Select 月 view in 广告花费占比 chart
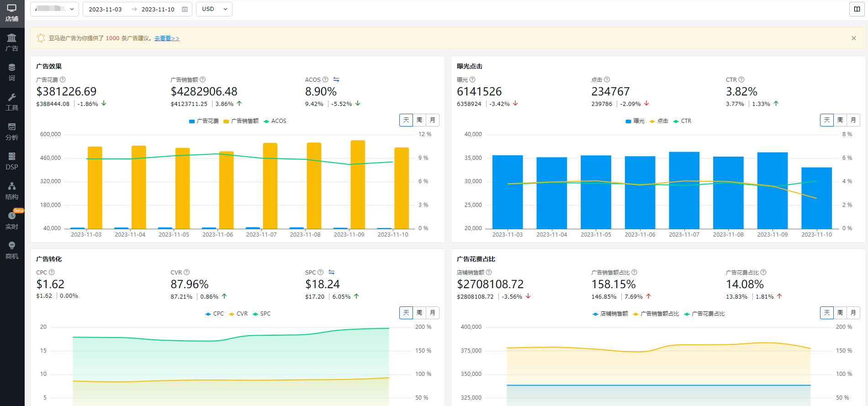The width and height of the screenshot is (868, 406). pos(853,313)
